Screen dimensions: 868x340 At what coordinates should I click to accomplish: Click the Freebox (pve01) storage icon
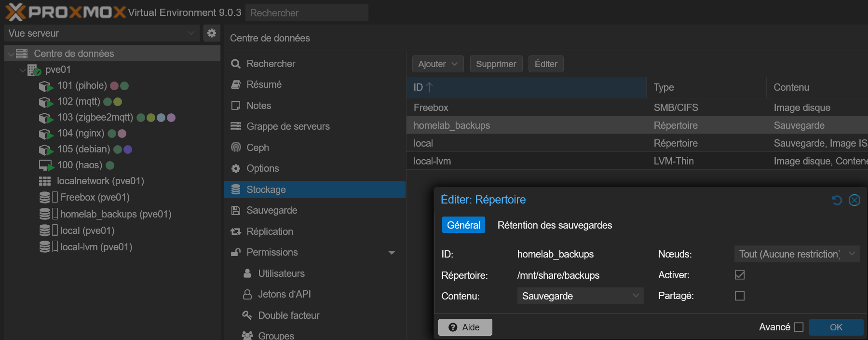(45, 198)
